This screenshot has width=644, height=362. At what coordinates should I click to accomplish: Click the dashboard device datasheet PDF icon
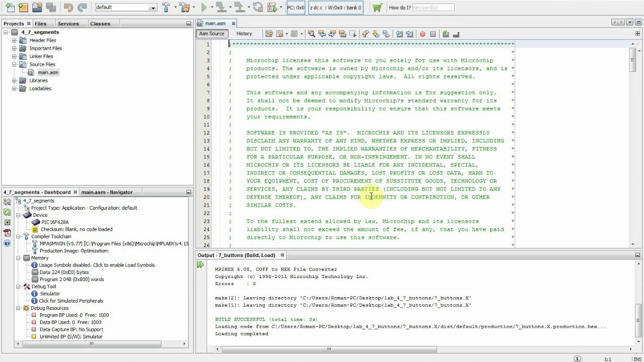click(7, 233)
